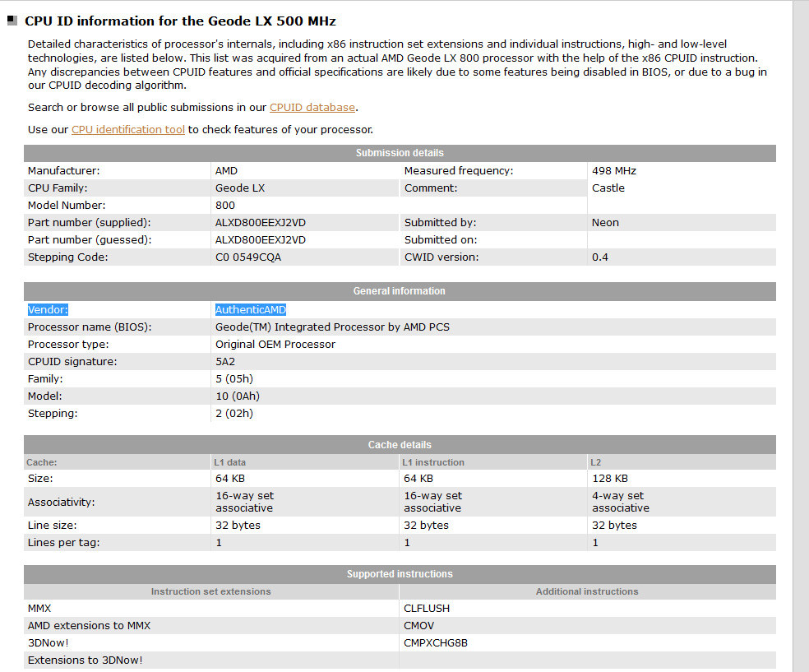This screenshot has height=672, width=809.
Task: Click the L1 data cache size '64 KB'
Action: [230, 479]
